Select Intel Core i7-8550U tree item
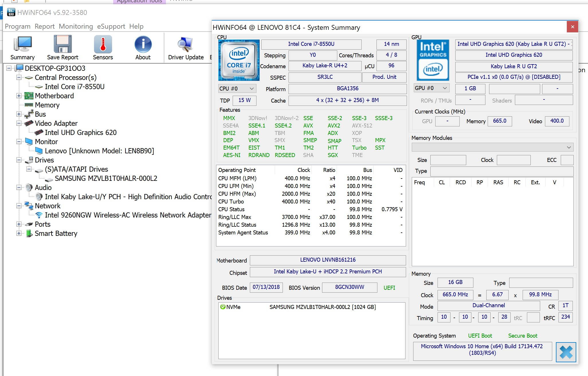This screenshot has width=588, height=376. (x=75, y=87)
